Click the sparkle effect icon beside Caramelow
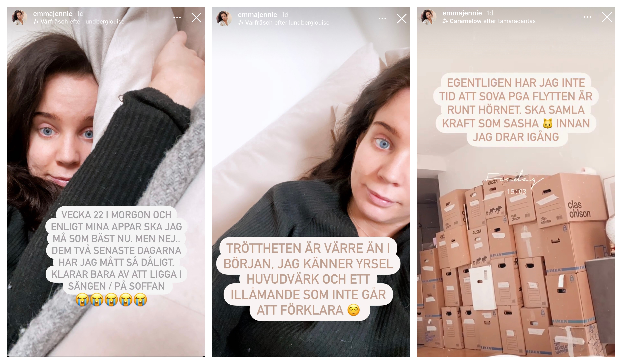Screen dimensions: 622x364 [x=445, y=21]
